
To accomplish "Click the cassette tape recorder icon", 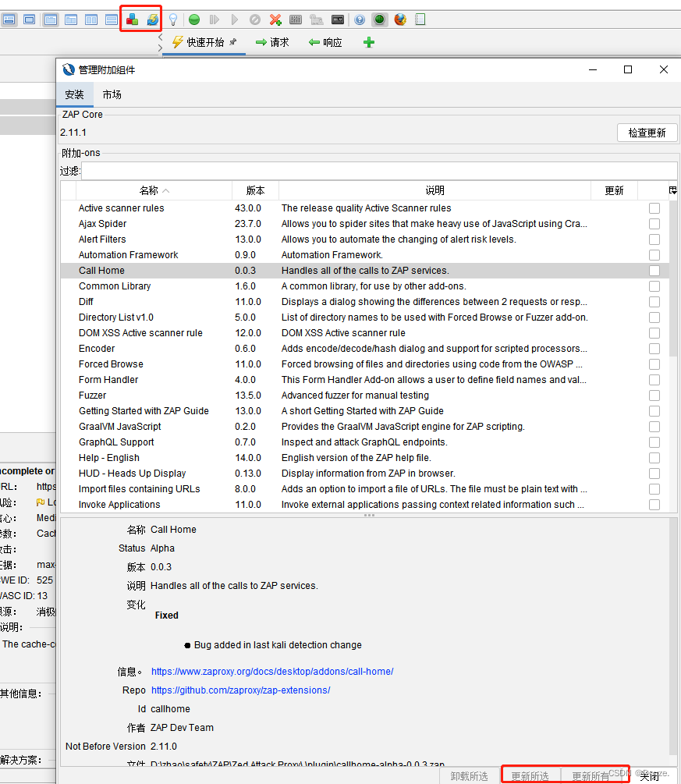I will click(338, 20).
